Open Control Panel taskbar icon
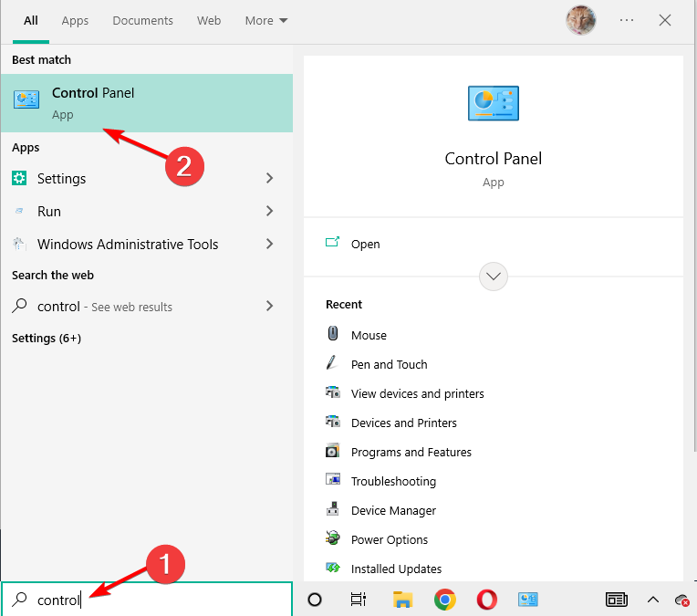The width and height of the screenshot is (697, 616). pyautogui.click(x=528, y=600)
